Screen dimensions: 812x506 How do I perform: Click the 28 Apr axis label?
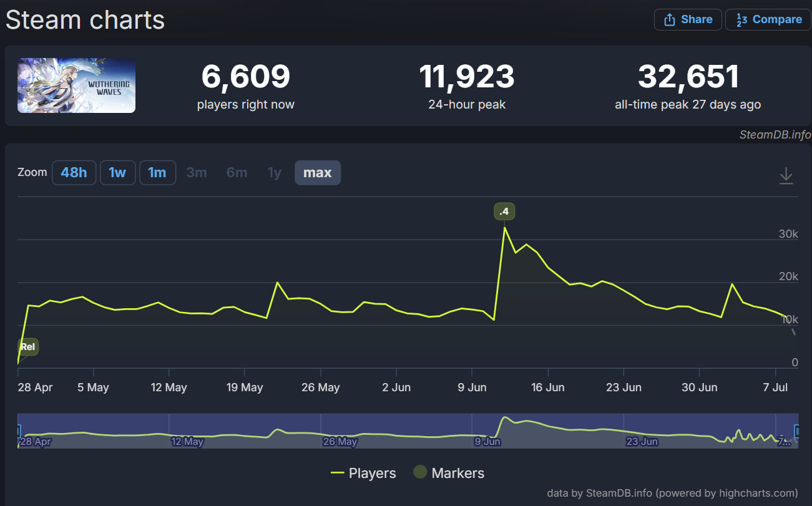click(x=35, y=387)
